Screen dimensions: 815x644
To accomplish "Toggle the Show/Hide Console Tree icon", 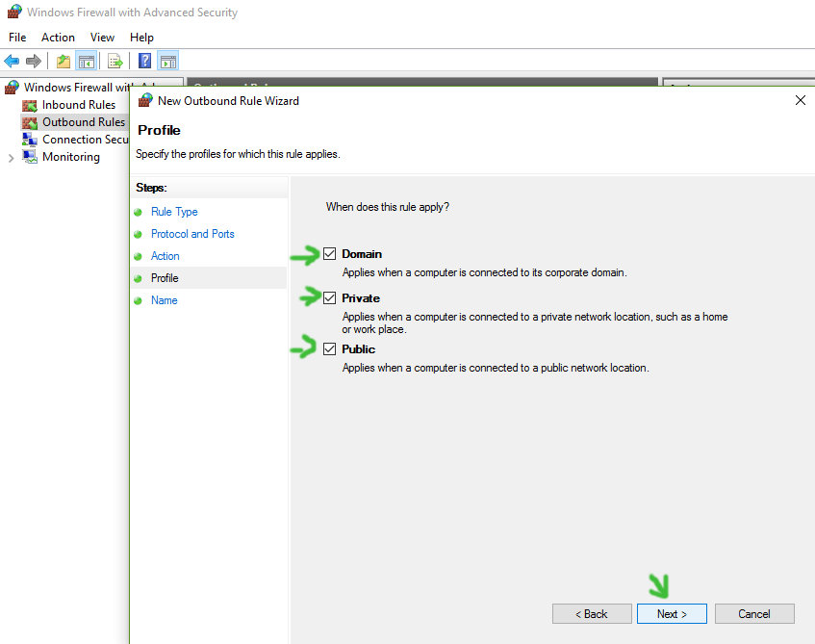I will pyautogui.click(x=87, y=62).
